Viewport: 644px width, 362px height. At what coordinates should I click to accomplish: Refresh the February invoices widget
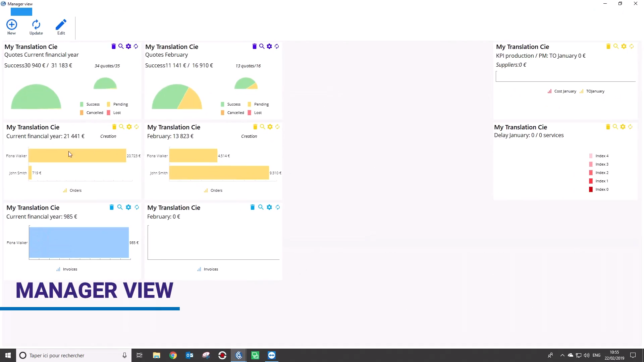click(278, 207)
